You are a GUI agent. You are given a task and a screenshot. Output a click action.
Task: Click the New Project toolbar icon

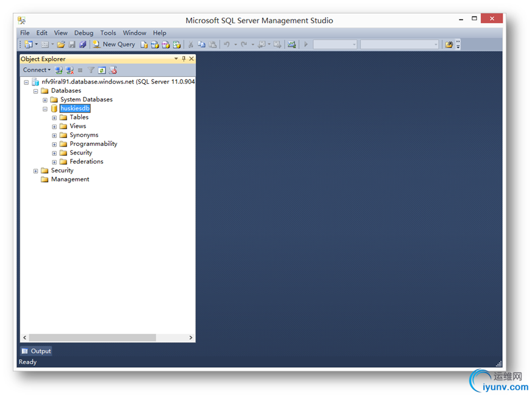pos(29,45)
